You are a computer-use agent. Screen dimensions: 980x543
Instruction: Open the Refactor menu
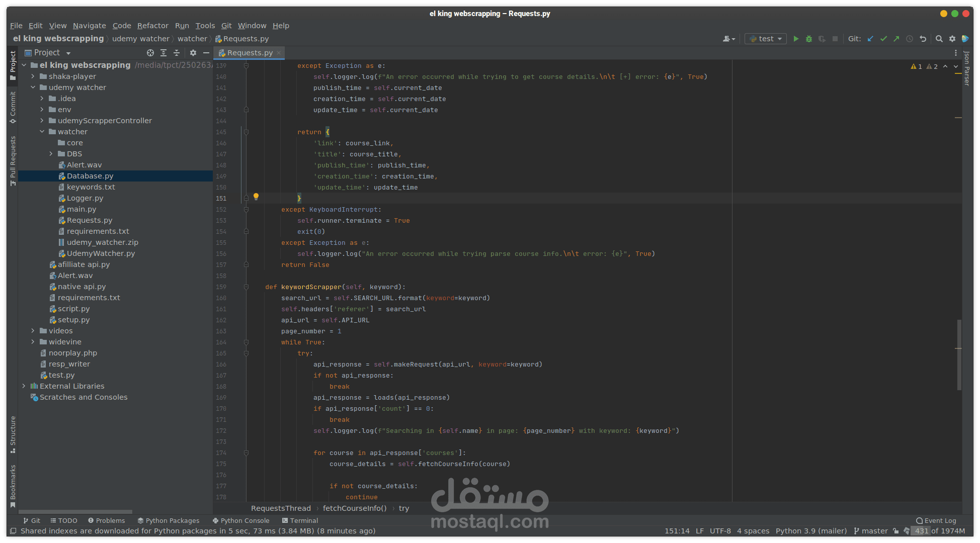153,26
